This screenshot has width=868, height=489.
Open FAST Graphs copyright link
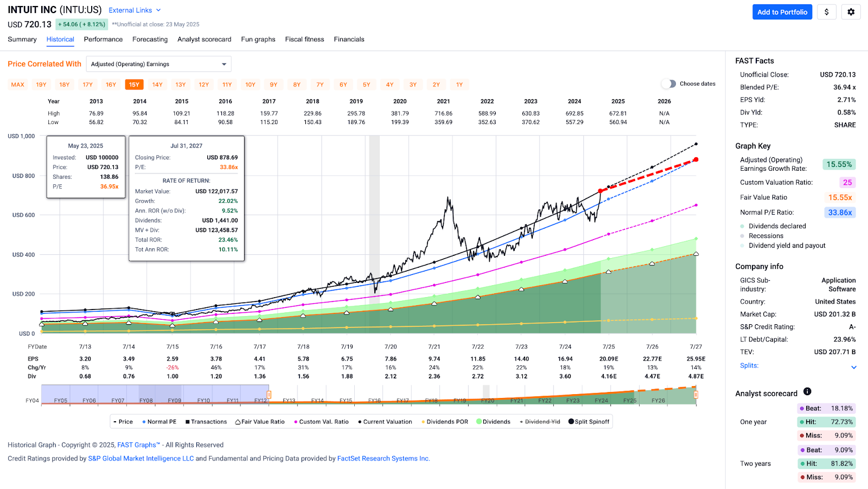point(139,445)
